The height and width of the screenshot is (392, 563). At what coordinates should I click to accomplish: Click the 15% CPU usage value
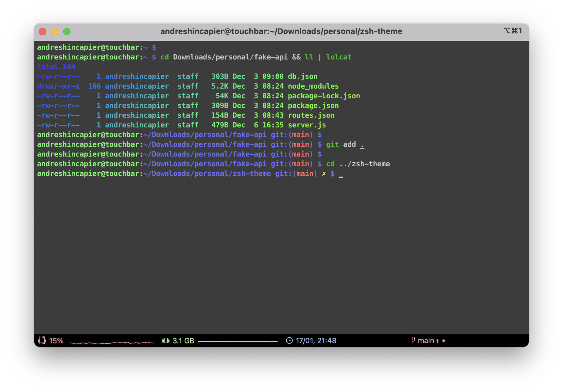[x=56, y=341]
